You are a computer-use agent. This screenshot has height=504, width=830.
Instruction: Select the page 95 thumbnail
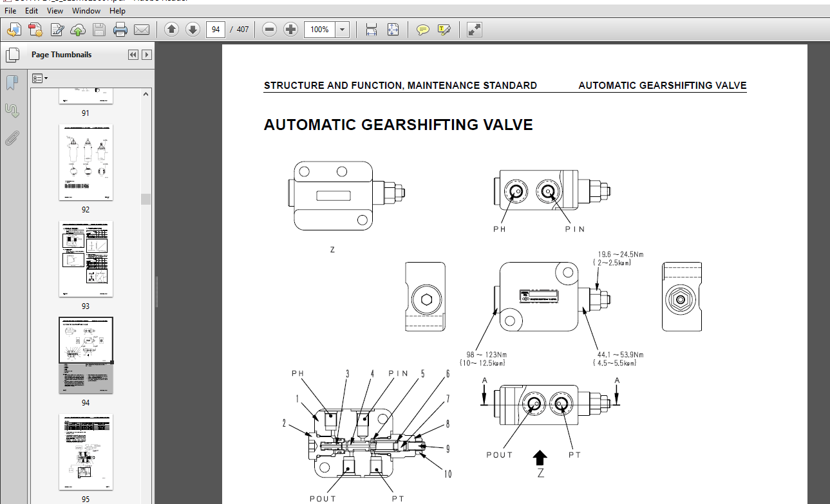coord(86,452)
